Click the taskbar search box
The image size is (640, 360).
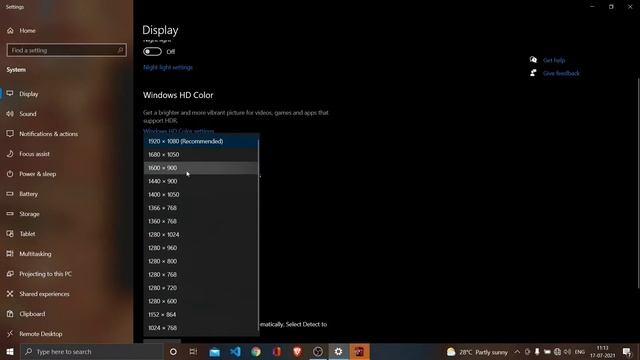click(x=92, y=351)
